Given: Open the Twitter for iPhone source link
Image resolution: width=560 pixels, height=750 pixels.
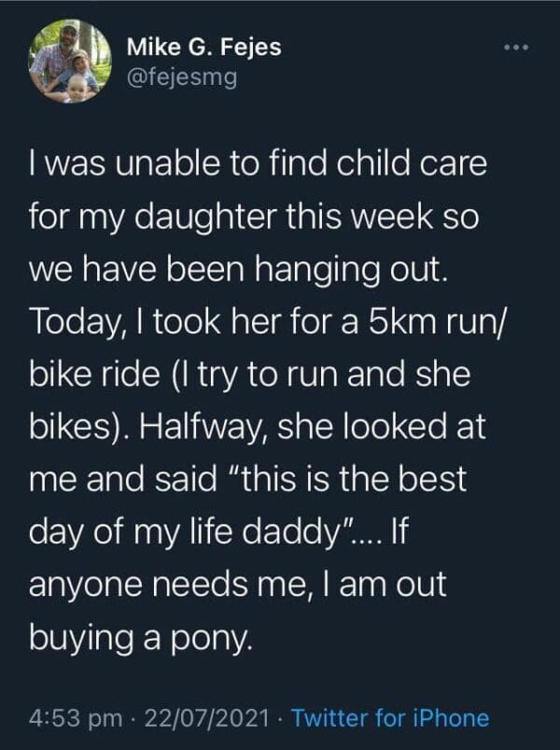Looking at the screenshot, I should click(x=389, y=717).
